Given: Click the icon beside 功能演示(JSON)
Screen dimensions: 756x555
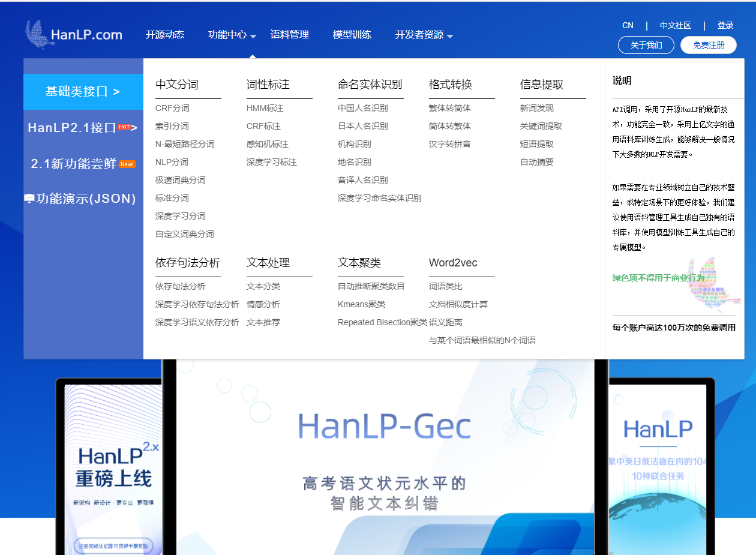Looking at the screenshot, I should tap(29, 198).
